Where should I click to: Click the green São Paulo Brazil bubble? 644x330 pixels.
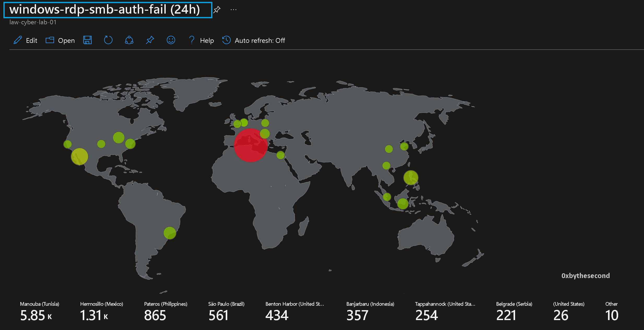[170, 233]
